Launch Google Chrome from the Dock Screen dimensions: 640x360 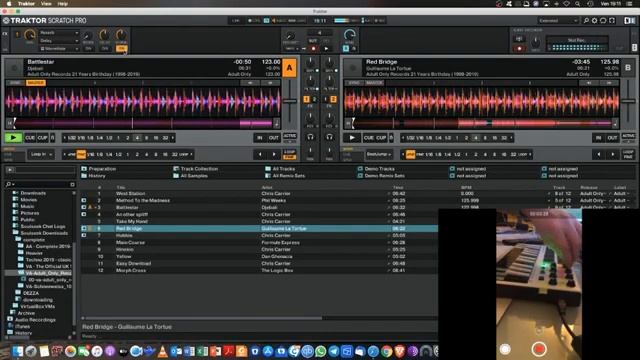(386, 351)
